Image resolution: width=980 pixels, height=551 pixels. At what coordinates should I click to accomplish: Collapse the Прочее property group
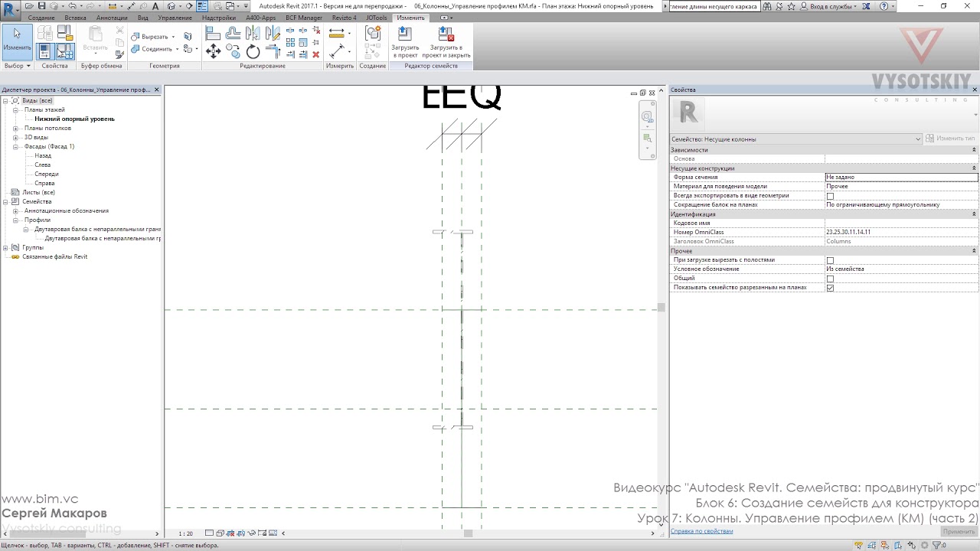coord(974,251)
